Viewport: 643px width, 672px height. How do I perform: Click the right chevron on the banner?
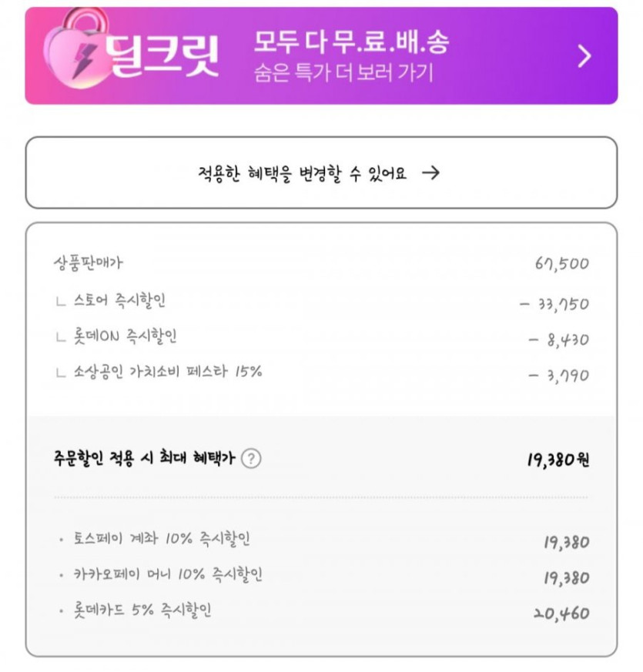[584, 56]
